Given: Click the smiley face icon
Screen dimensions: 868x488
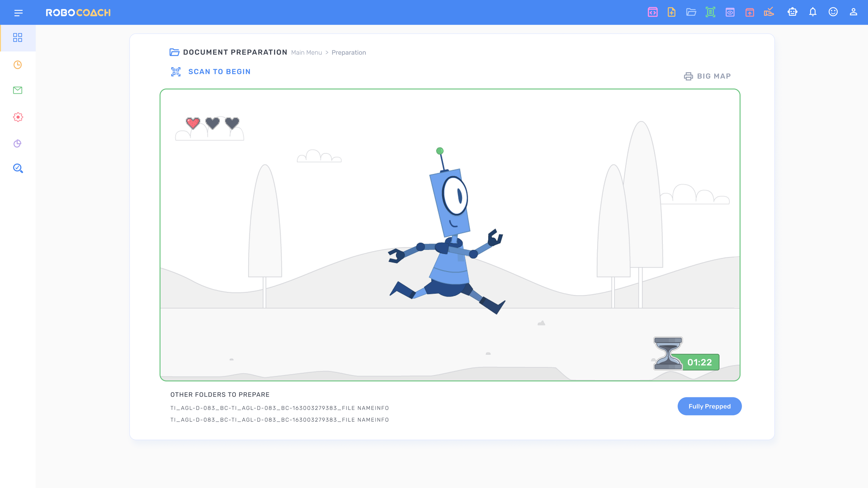Looking at the screenshot, I should tap(833, 12).
